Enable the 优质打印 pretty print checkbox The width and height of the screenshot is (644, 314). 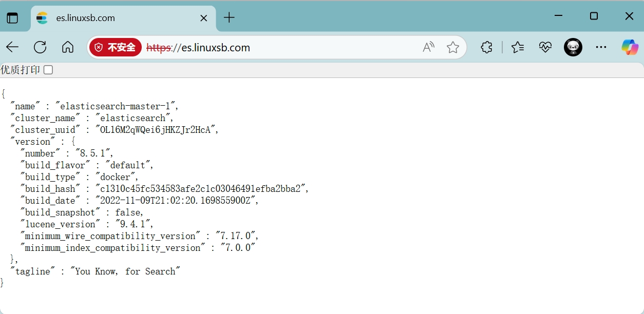(x=48, y=70)
